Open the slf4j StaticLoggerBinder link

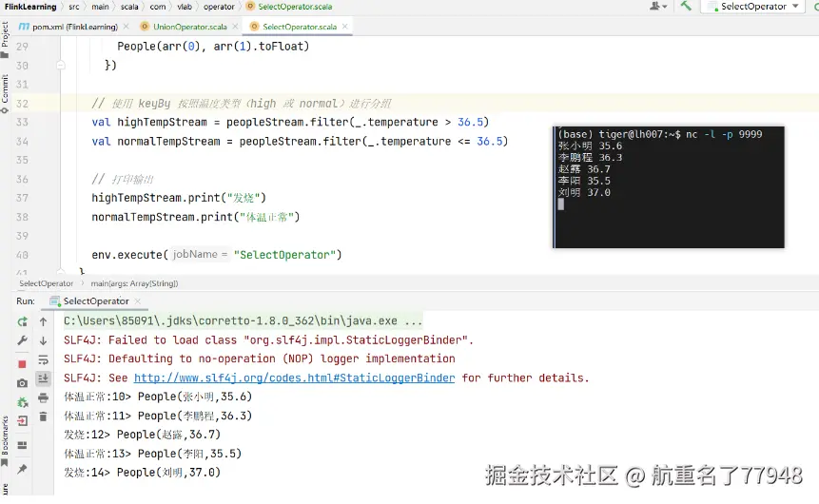point(295,378)
